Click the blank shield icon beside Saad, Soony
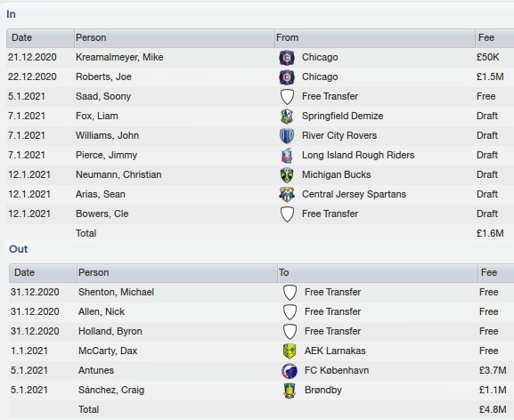Screen dimensions: 514x420 [287, 97]
